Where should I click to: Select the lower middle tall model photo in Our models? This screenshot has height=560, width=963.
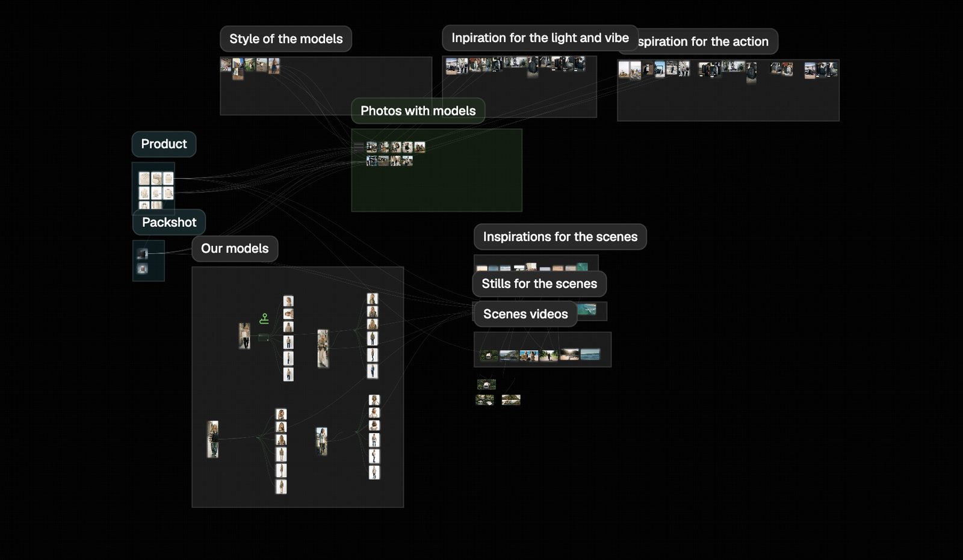click(x=322, y=441)
